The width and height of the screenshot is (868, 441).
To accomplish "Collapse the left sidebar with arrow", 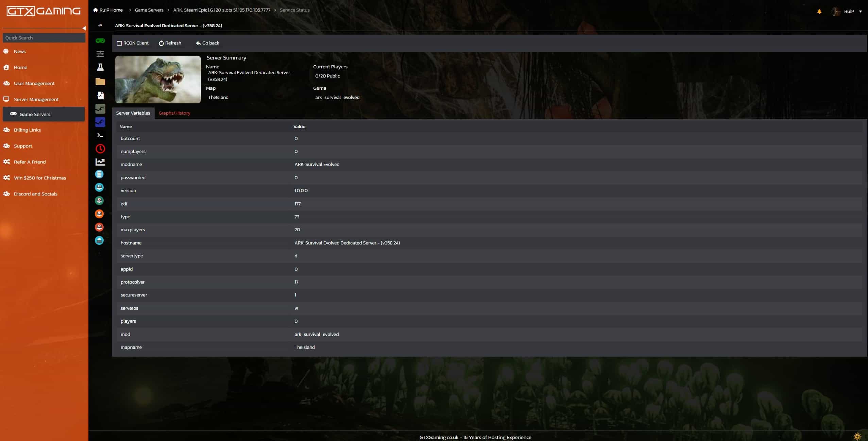I will coord(84,28).
